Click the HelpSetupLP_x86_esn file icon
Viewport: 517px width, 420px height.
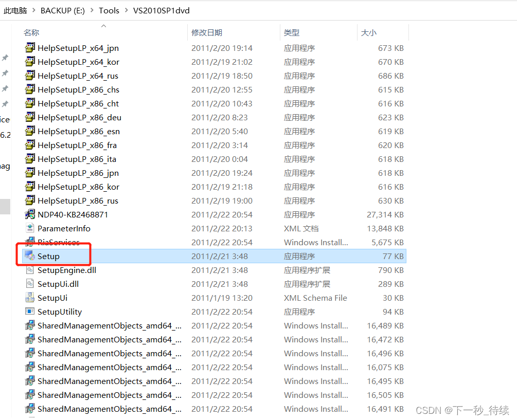pos(30,131)
